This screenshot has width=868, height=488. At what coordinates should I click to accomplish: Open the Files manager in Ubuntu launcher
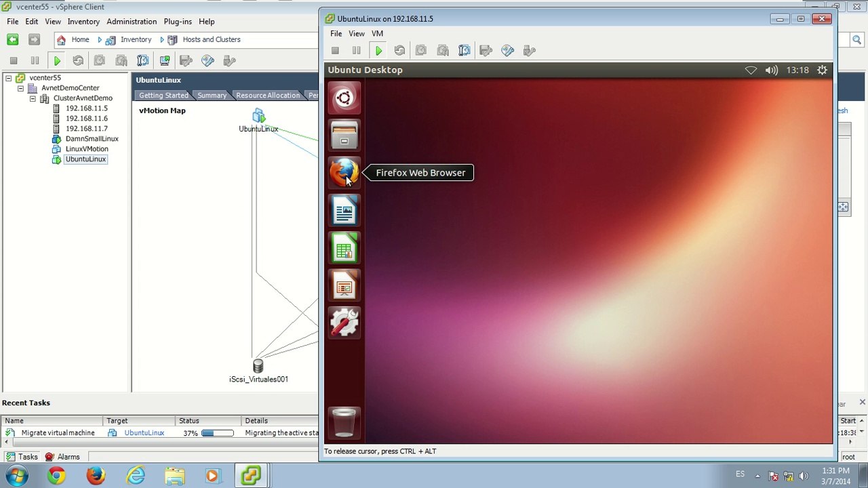344,135
